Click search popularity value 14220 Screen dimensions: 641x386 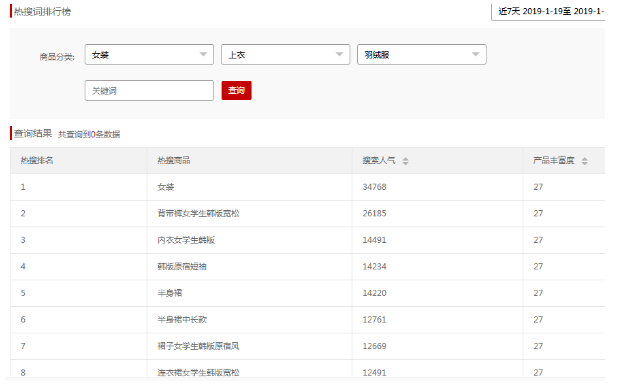point(374,293)
